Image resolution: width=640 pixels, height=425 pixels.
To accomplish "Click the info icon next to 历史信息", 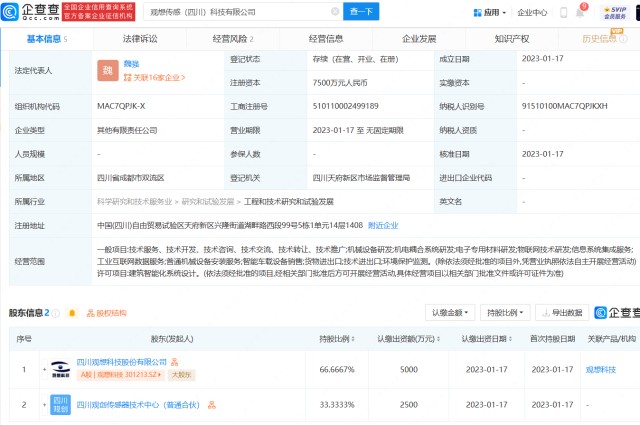I will click(x=623, y=39).
